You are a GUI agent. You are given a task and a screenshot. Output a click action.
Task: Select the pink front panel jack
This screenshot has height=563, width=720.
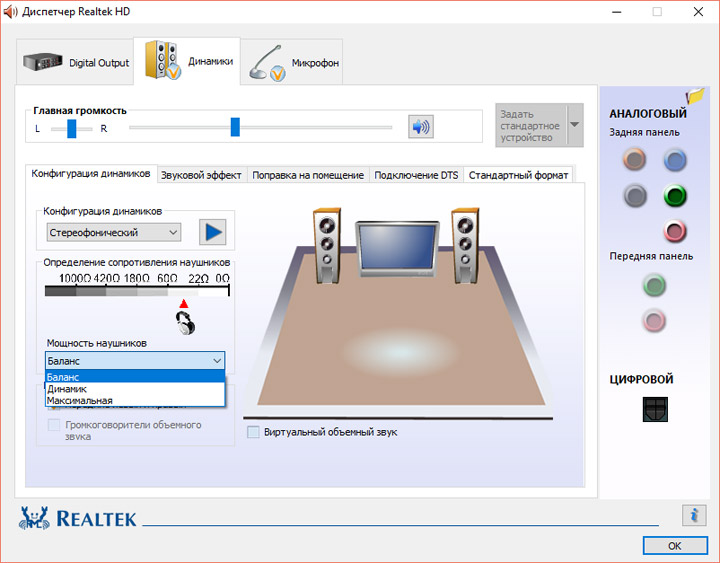tap(654, 321)
